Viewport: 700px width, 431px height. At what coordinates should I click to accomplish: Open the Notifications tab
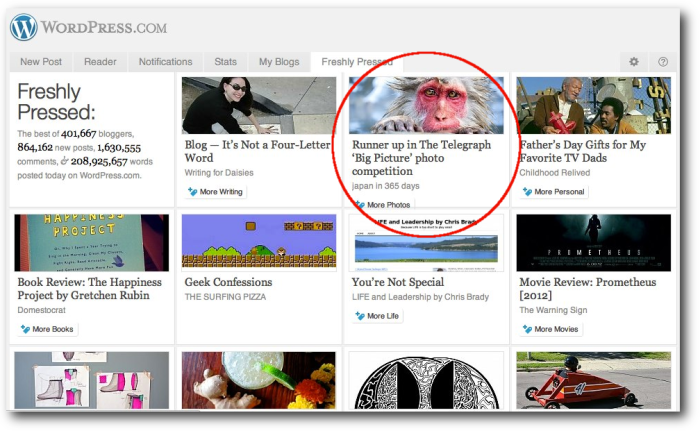166,62
